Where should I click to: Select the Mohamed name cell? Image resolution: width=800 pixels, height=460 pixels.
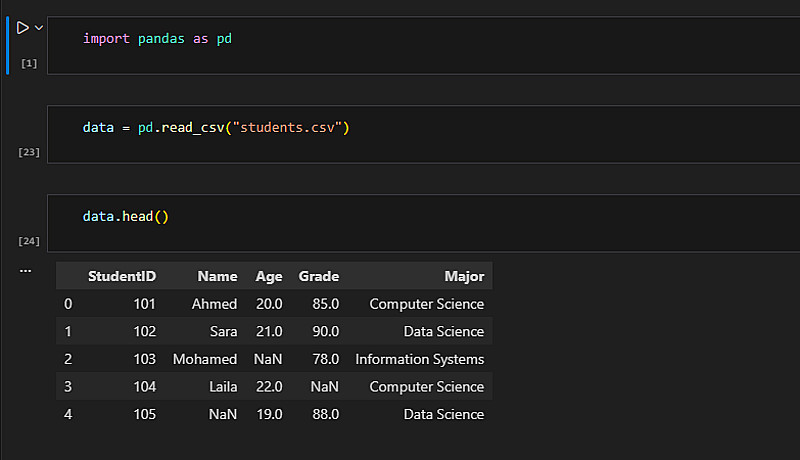click(x=205, y=359)
